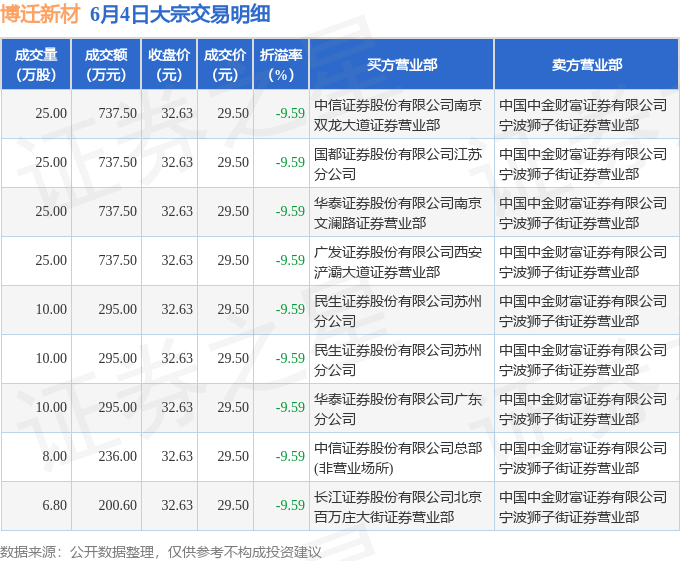680x561 pixels.
Task: Click buyer 中信证券股份有限公司南京双龙大道证券营业部
Action: [x=398, y=115]
